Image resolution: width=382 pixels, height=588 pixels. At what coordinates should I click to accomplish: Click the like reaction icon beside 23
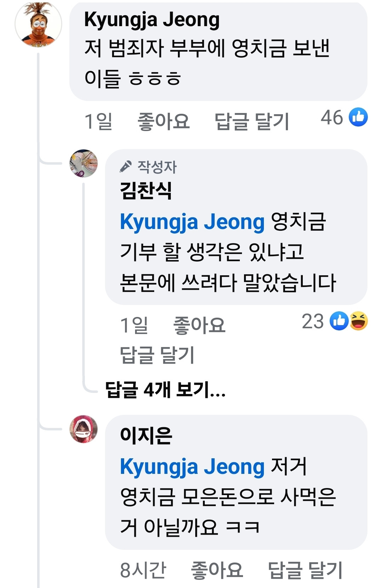[x=339, y=321]
